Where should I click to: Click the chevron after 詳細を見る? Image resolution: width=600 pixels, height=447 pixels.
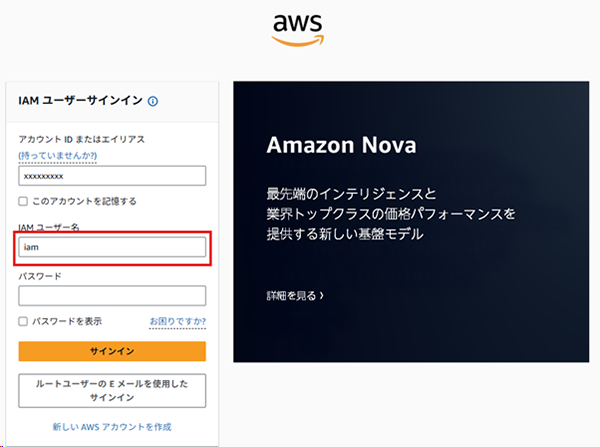coord(321,295)
